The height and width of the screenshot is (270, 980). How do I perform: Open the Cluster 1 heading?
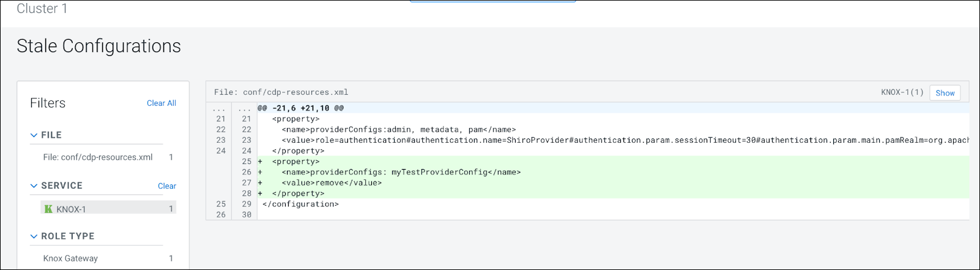[x=42, y=9]
